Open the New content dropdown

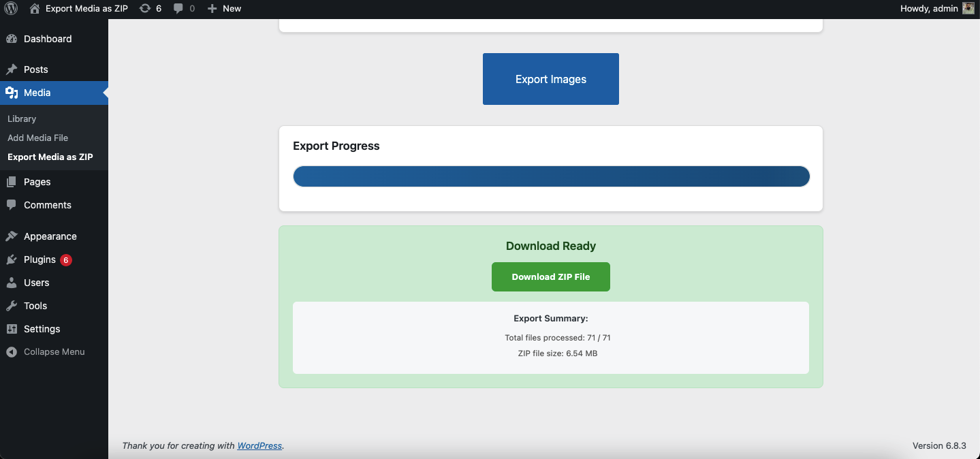click(x=224, y=8)
